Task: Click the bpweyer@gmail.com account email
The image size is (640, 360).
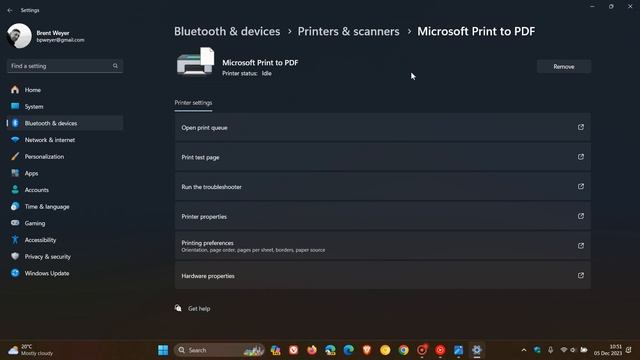Action: click(60, 40)
